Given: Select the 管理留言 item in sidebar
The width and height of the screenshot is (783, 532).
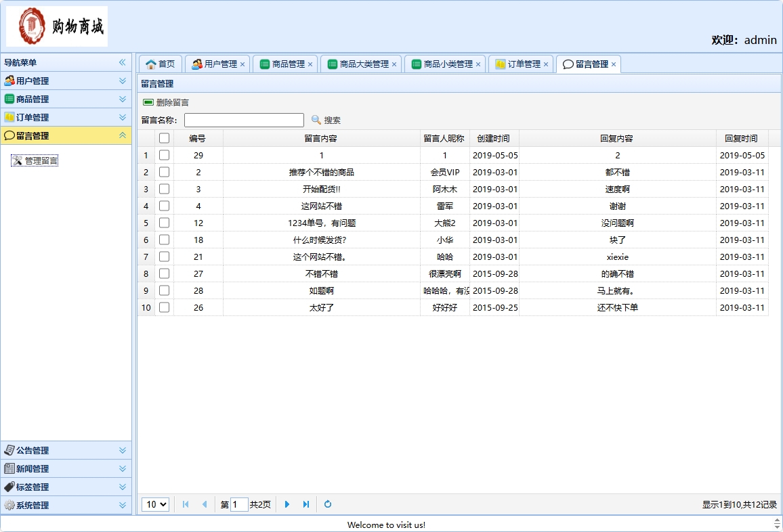Looking at the screenshot, I should tap(34, 160).
